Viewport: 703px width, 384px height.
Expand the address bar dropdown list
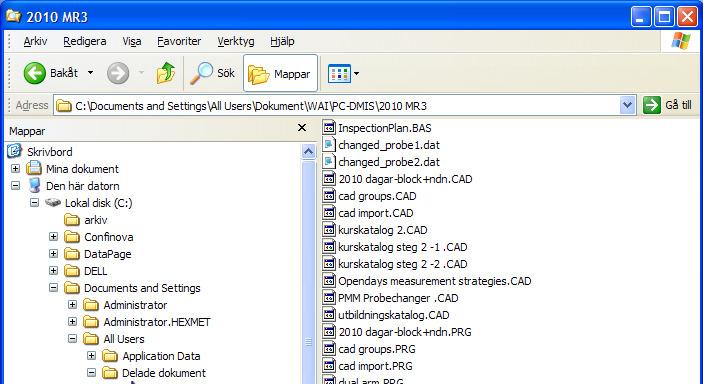click(627, 106)
